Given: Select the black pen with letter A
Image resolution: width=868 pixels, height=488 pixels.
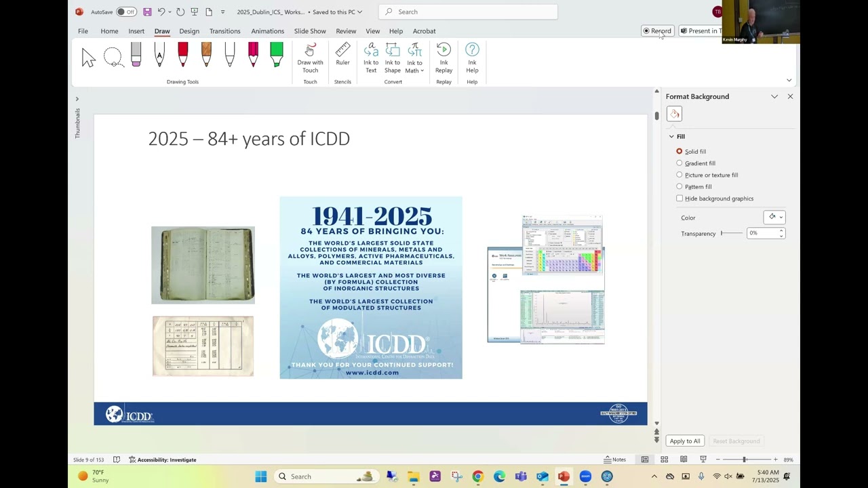Looking at the screenshot, I should 159,55.
